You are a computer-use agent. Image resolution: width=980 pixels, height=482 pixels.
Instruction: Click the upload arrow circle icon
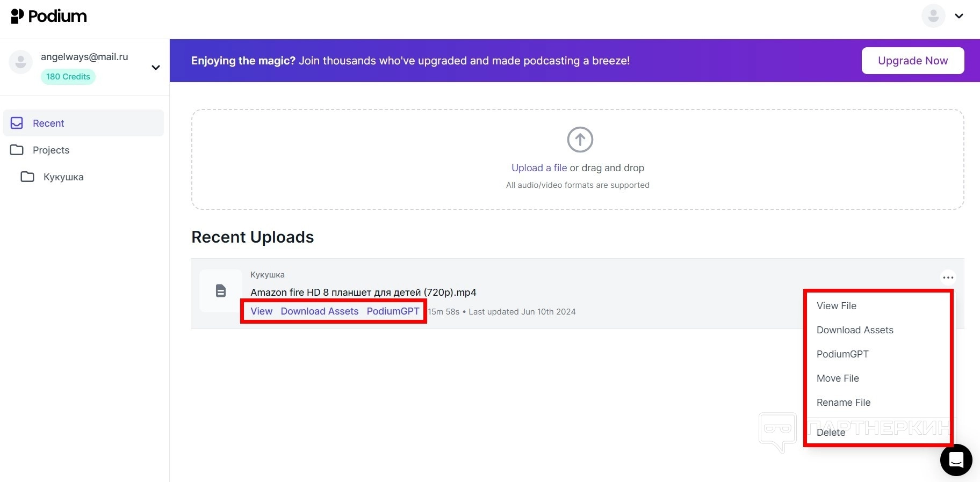pos(580,140)
